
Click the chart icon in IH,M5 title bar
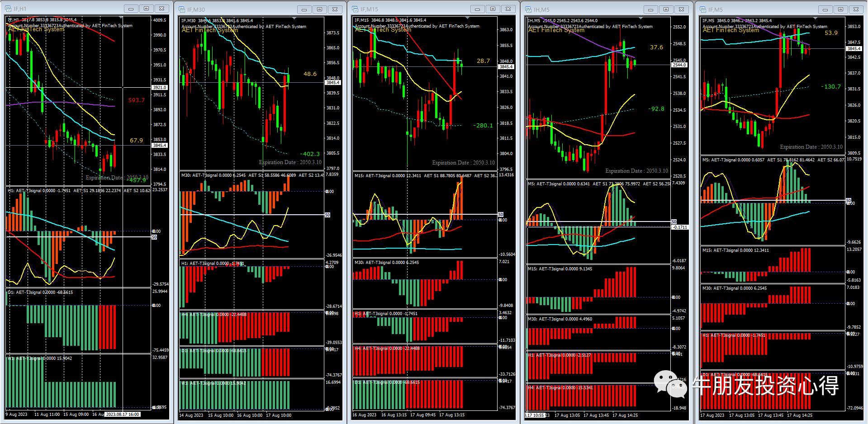pos(529,9)
